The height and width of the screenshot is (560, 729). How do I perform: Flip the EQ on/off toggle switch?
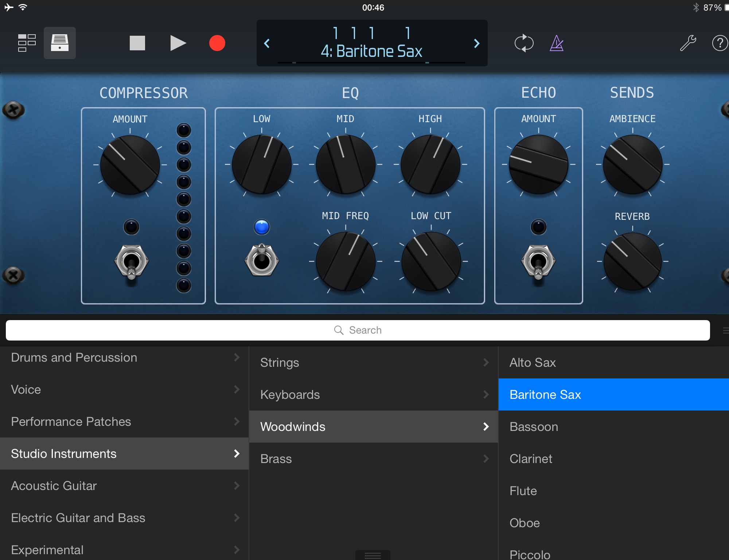(x=262, y=260)
